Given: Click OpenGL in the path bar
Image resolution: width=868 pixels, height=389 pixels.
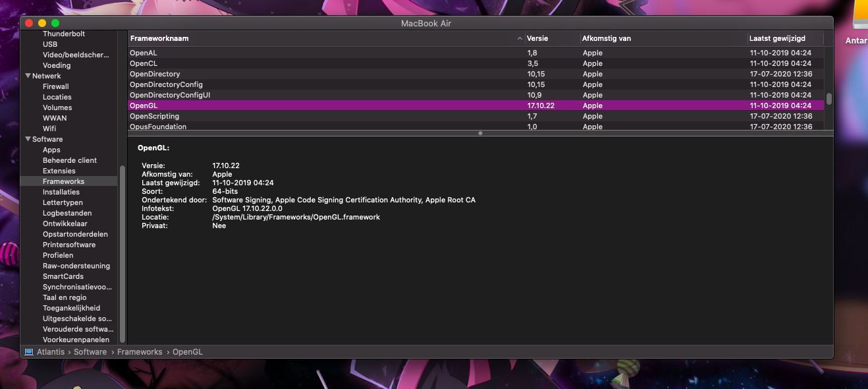Looking at the screenshot, I should click(188, 352).
